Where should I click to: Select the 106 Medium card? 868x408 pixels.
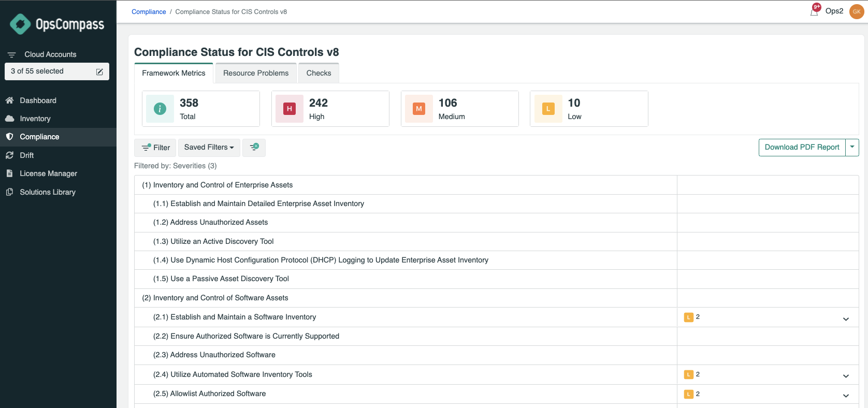pyautogui.click(x=460, y=109)
